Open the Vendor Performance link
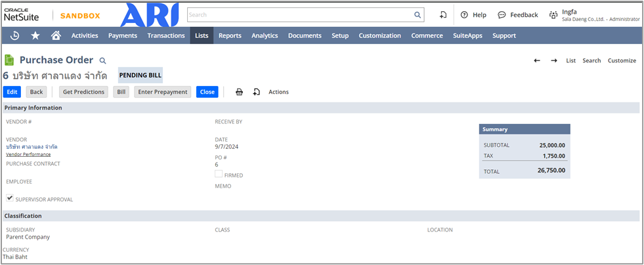This screenshot has height=265, width=644. pos(28,154)
